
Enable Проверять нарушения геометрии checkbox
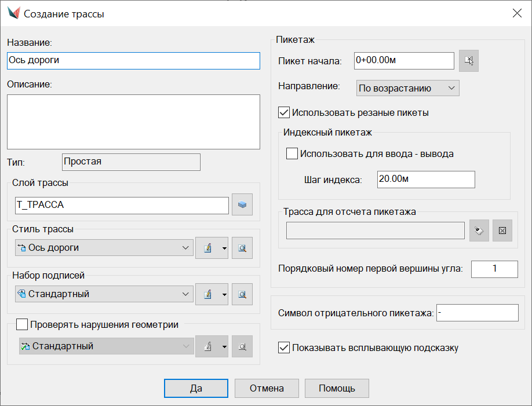[x=23, y=324]
